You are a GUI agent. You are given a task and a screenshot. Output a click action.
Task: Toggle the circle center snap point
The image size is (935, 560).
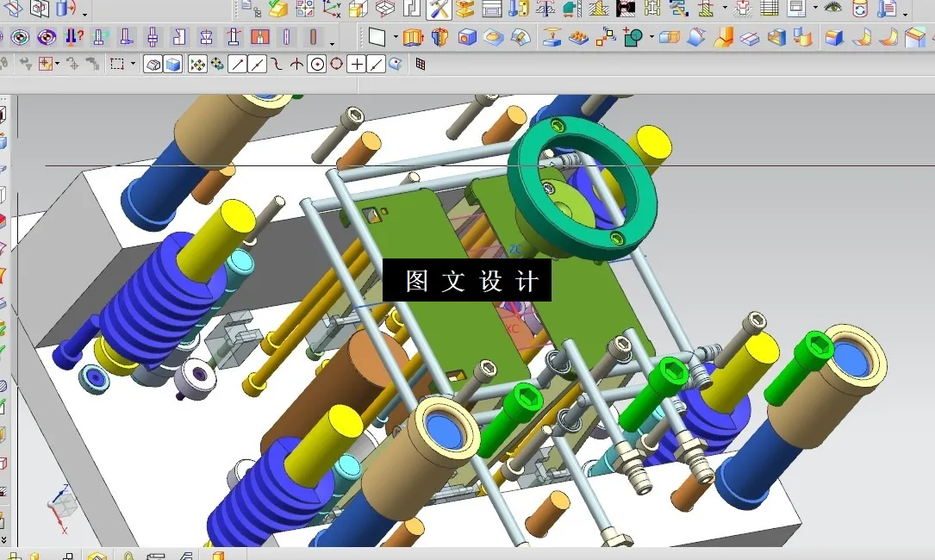(x=316, y=64)
